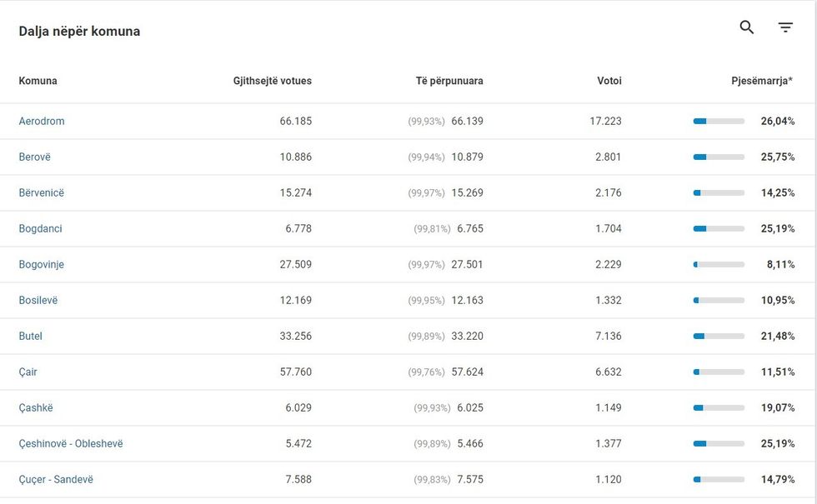Sort by the Komuna column header
The image size is (817, 504).
(38, 81)
